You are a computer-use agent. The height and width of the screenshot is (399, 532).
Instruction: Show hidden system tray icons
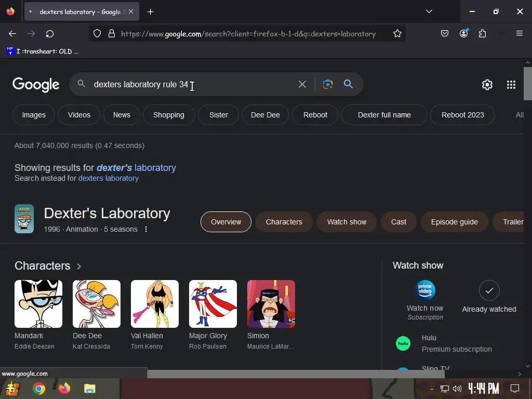pos(432,389)
